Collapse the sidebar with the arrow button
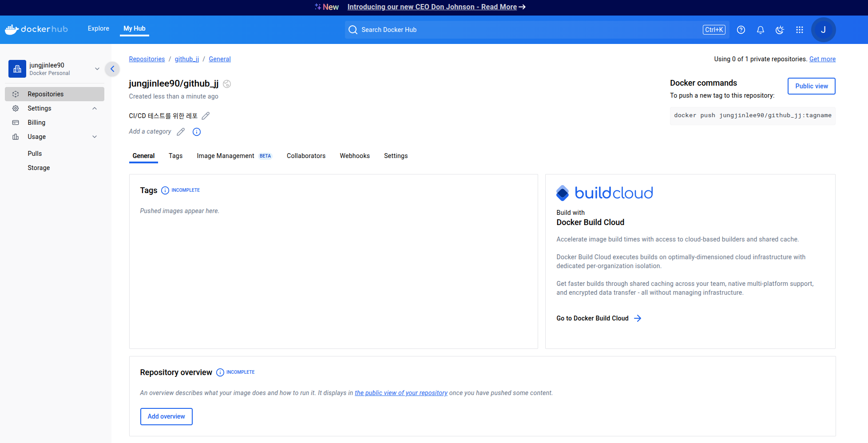 click(112, 69)
